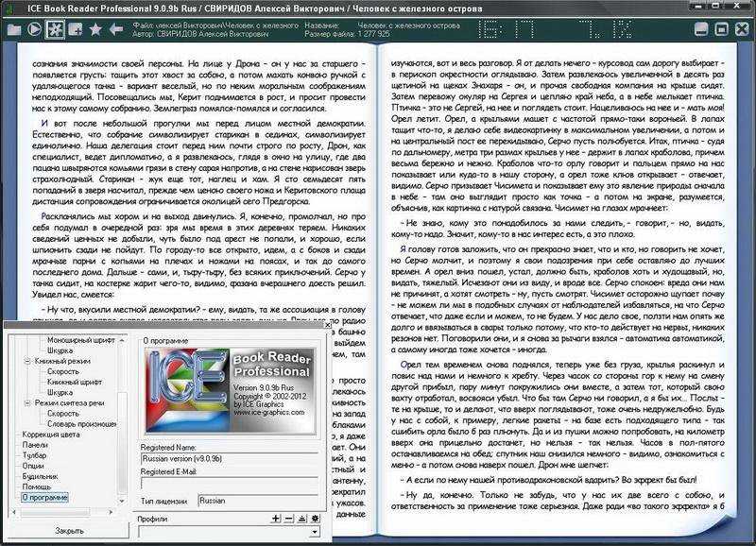
Task: Click the tree horizontal scroll right arrow
Action: tap(111, 512)
